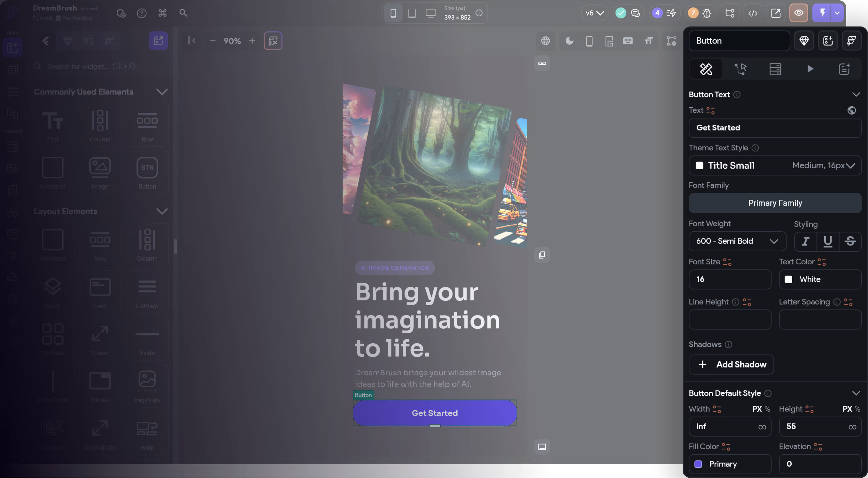Toggle italic styling
868x478 pixels.
(805, 241)
